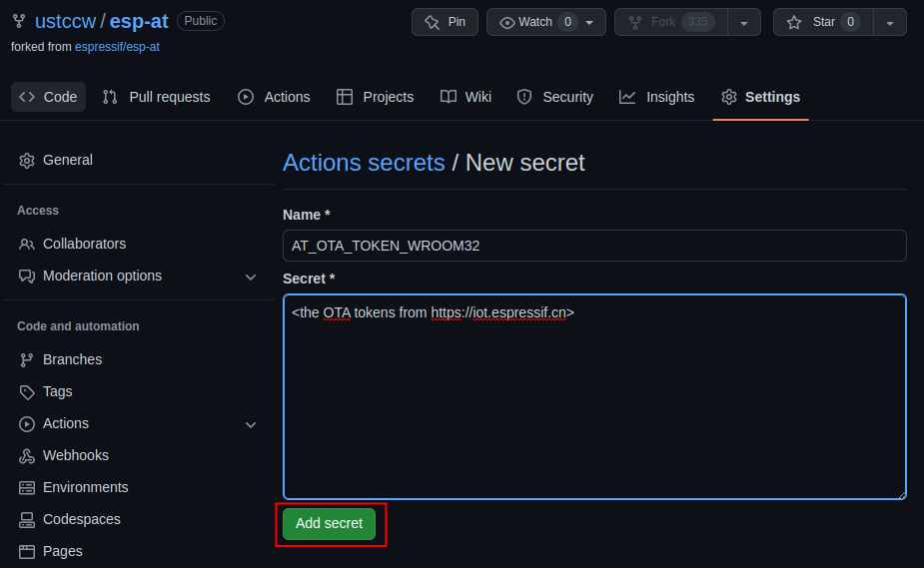Click the Pages icon in sidebar
The image size is (924, 568).
click(x=27, y=552)
